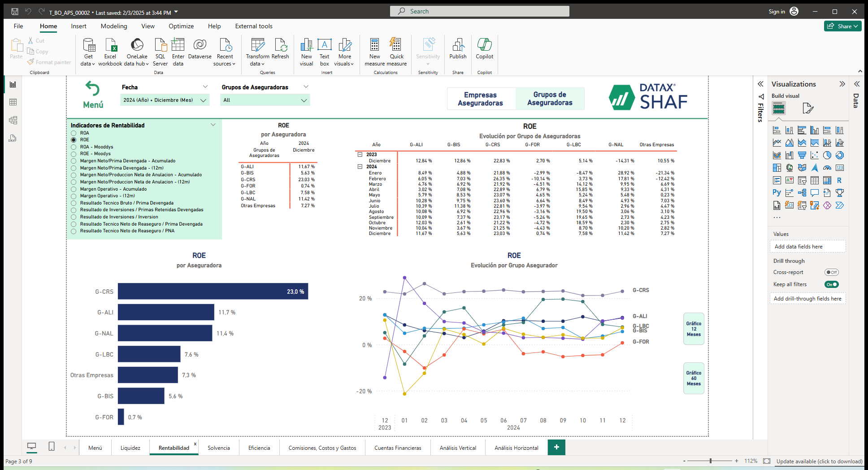This screenshot has height=470, width=868.
Task: Click the Update available download link
Action: (x=819, y=461)
